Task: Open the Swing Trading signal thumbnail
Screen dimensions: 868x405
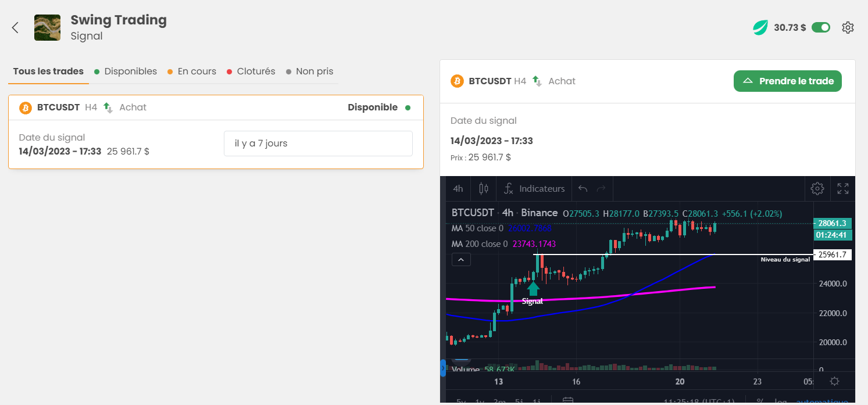Action: point(48,27)
